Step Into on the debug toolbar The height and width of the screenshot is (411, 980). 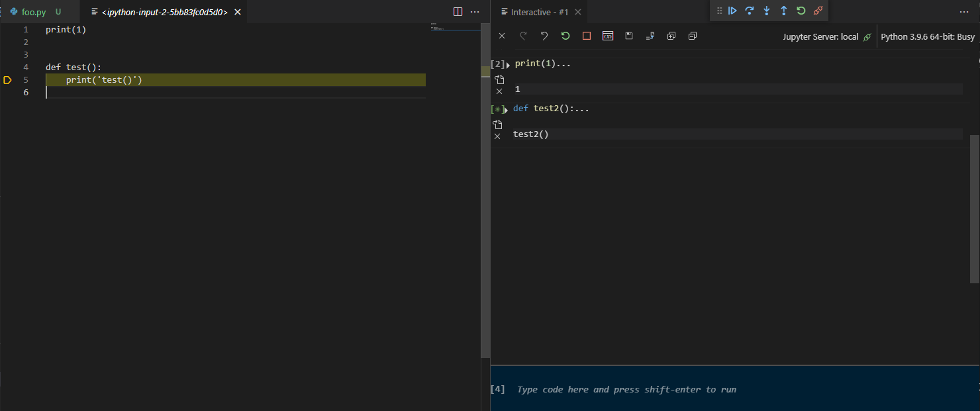pos(766,11)
